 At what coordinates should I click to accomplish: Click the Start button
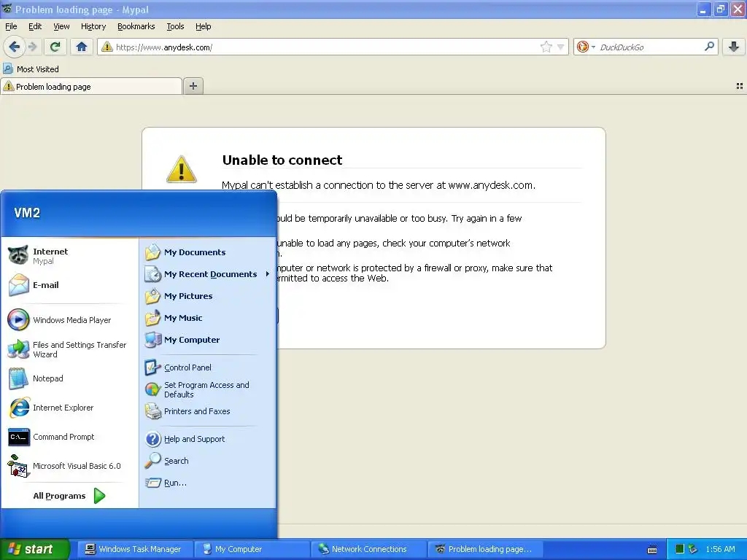pyautogui.click(x=34, y=549)
